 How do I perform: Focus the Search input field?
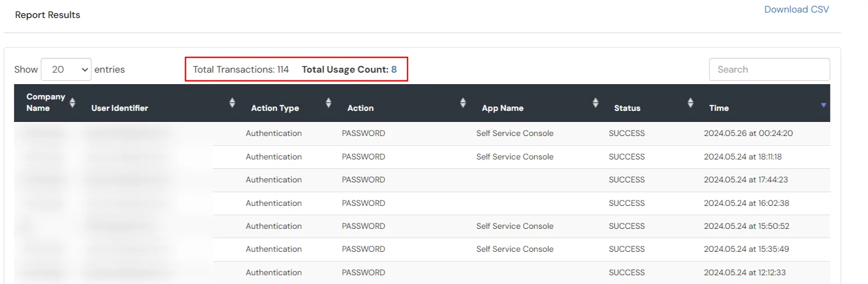coord(769,69)
